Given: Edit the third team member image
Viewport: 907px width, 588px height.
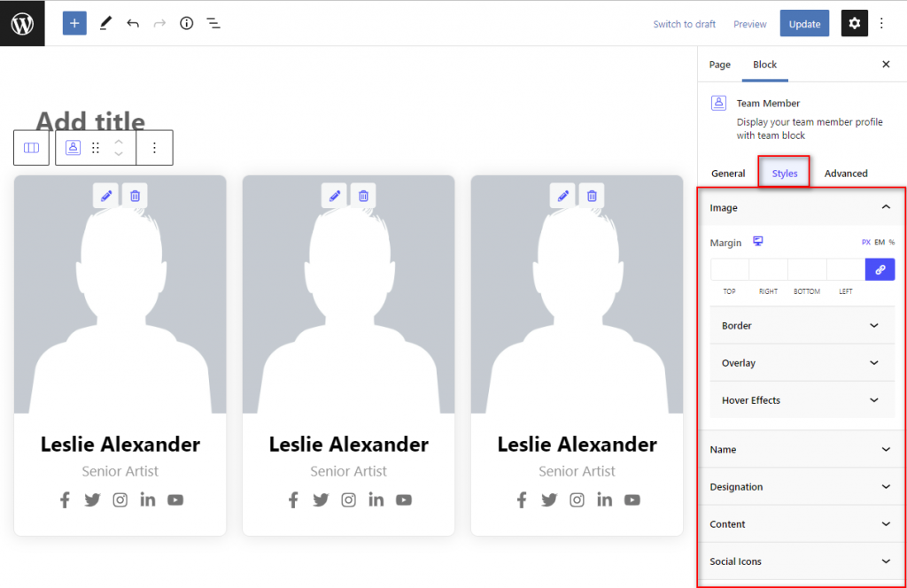Looking at the screenshot, I should [x=562, y=196].
